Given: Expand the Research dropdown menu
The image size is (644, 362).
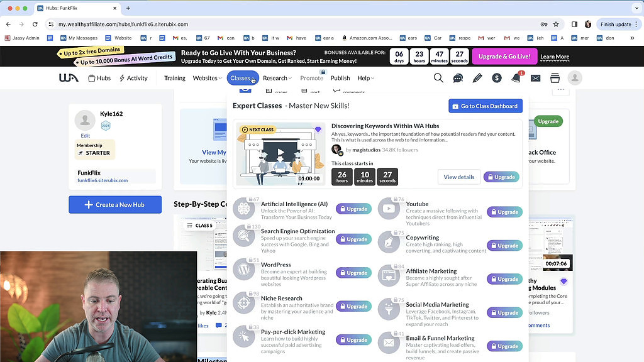Looking at the screenshot, I should pos(277,78).
